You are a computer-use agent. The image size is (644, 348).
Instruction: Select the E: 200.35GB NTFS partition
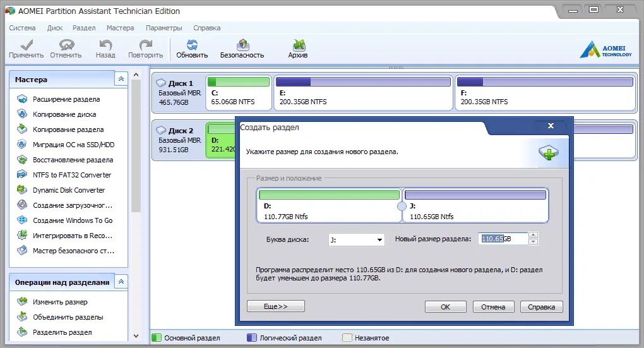click(363, 93)
